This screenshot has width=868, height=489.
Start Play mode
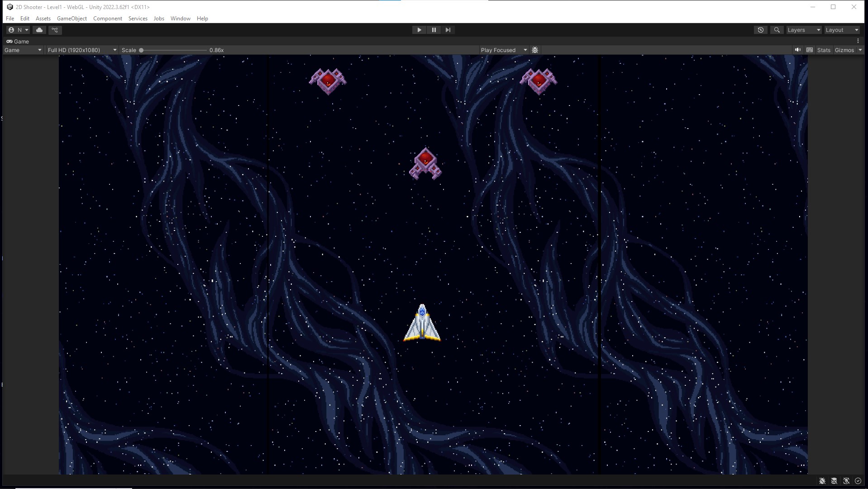click(x=419, y=30)
